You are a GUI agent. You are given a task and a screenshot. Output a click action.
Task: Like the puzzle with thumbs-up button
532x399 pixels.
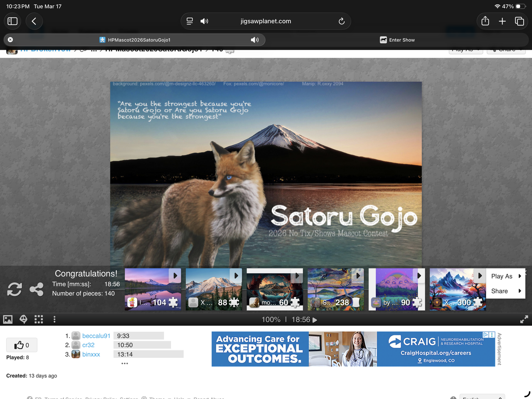point(22,345)
